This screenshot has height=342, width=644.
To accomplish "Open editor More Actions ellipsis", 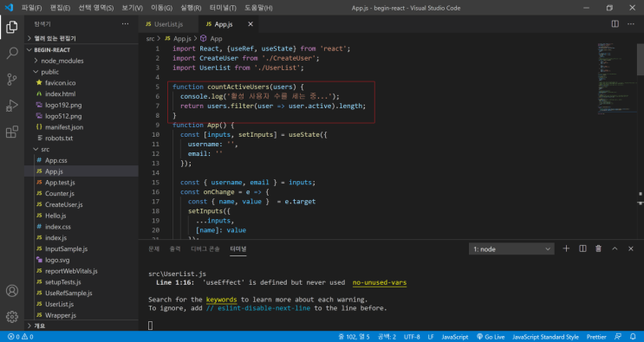I will 631,24.
